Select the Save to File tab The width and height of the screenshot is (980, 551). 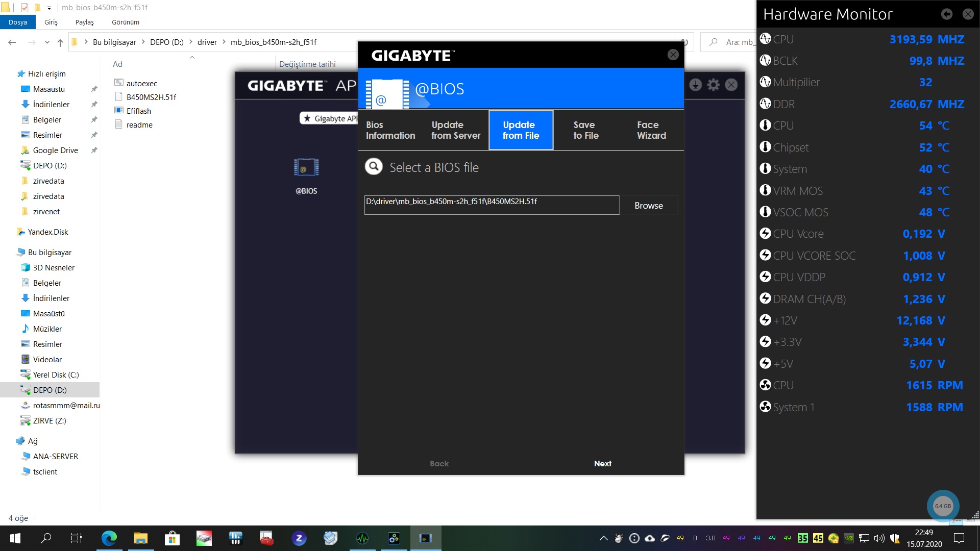point(585,130)
